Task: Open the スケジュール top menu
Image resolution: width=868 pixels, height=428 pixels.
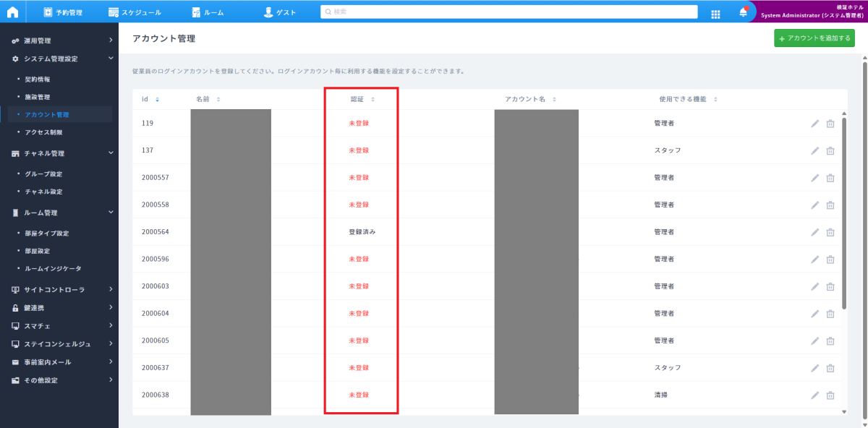Action: coord(135,12)
